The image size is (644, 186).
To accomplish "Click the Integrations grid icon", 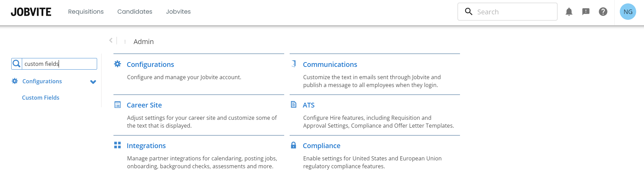I will (118, 145).
